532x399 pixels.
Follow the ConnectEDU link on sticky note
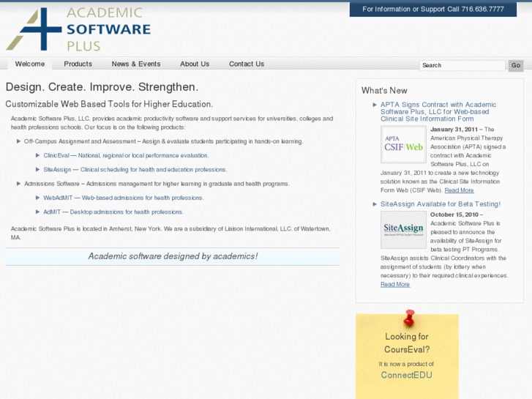(406, 375)
